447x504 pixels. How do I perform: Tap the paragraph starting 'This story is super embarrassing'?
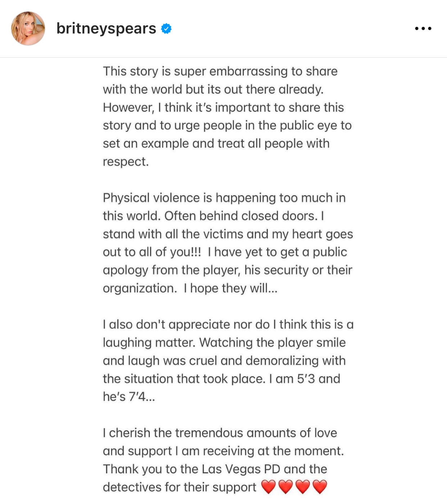[227, 116]
